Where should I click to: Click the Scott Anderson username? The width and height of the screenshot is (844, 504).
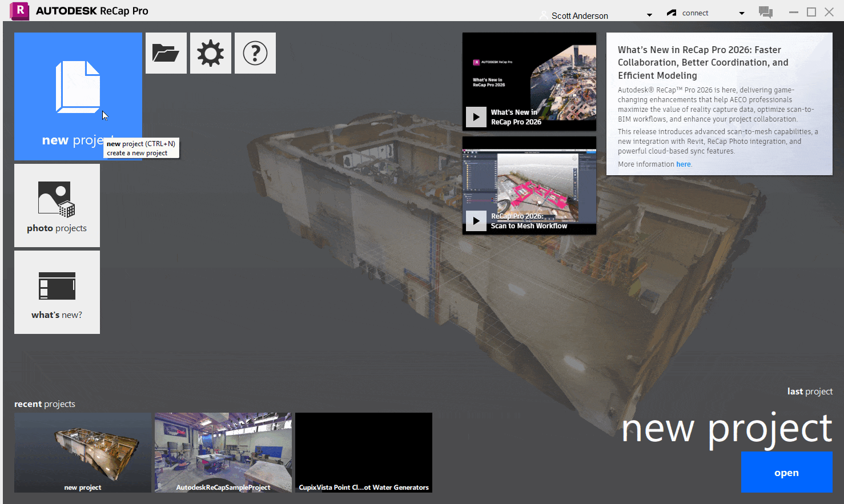coord(580,15)
